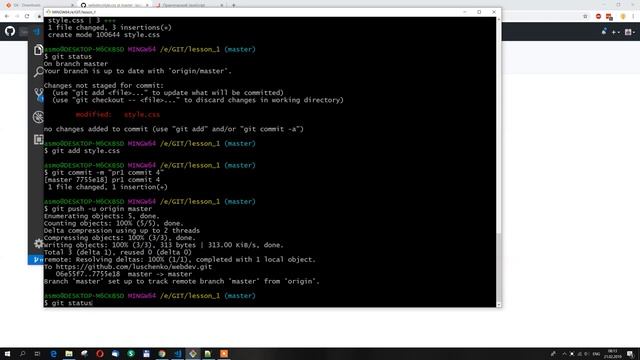Click the last 'git status' prompt line
Screen dimensions: 640x360
[x=68, y=303]
